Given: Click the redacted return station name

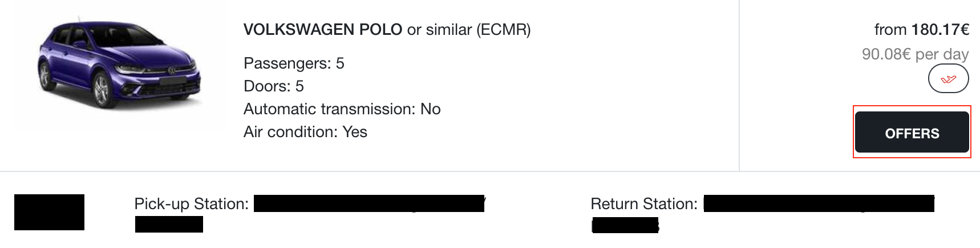Looking at the screenshot, I should (819, 203).
